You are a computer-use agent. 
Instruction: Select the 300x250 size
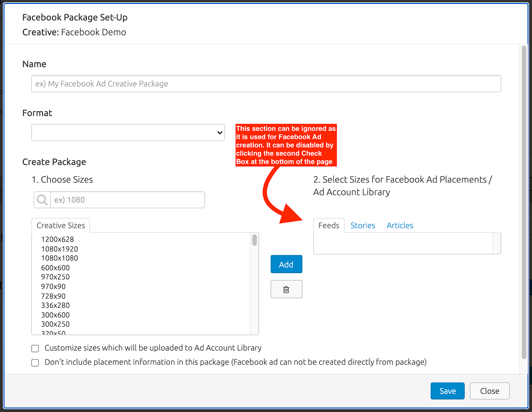[55, 324]
